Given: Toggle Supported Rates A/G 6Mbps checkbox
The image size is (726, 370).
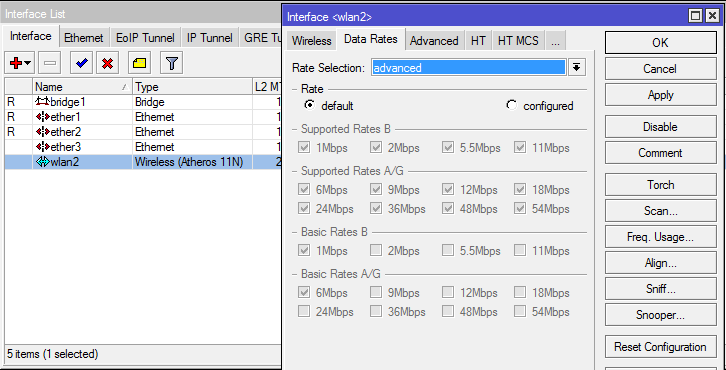Looking at the screenshot, I should click(x=304, y=189).
